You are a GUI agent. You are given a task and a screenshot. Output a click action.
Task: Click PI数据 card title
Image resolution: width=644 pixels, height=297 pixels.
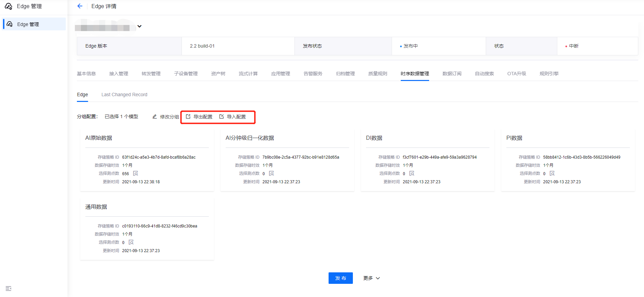(514, 138)
